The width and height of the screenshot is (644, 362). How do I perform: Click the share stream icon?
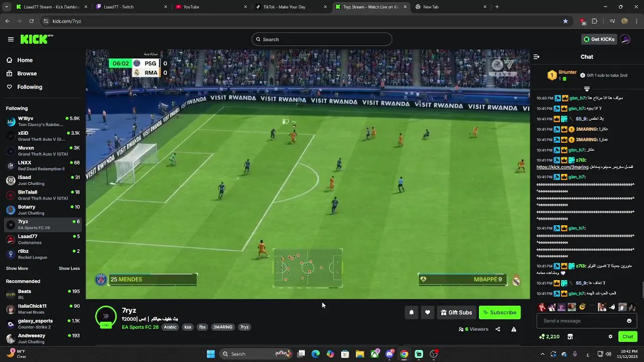[x=498, y=329]
